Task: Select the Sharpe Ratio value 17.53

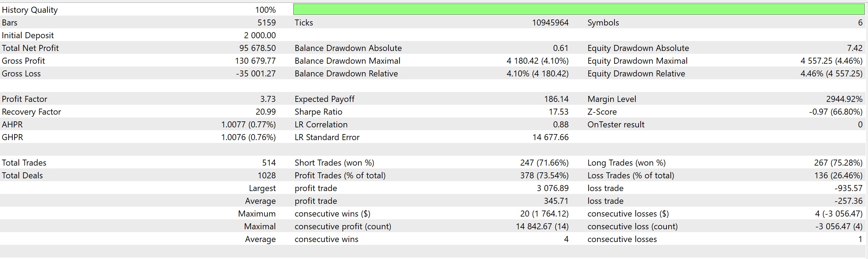Action: pos(558,112)
